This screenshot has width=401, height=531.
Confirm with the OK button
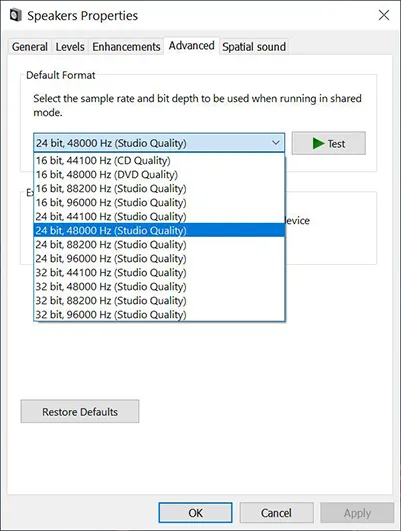(195, 513)
